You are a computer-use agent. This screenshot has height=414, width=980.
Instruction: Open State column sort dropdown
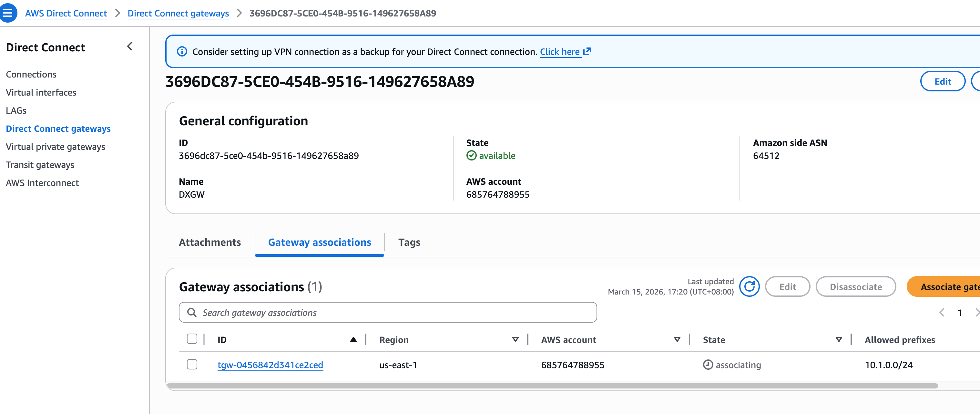point(839,339)
